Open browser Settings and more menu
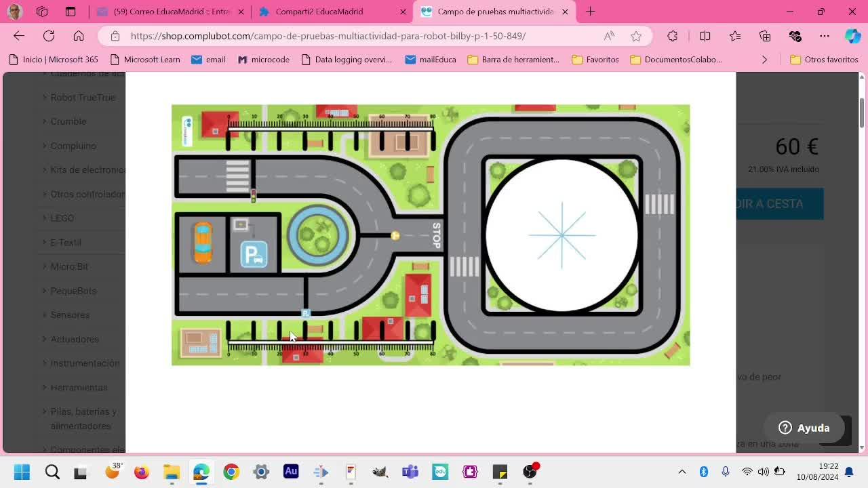The height and width of the screenshot is (488, 868). (x=825, y=36)
